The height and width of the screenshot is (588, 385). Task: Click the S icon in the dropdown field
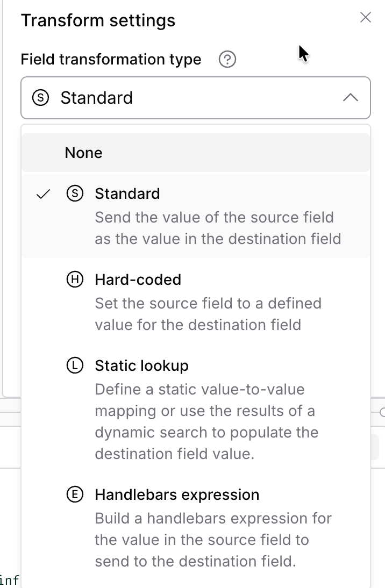[40, 98]
